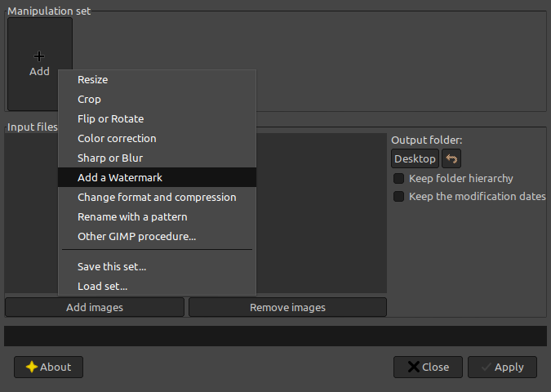Click Save this set... menu item
Viewport: 551px width, 392px height.
(x=157, y=267)
